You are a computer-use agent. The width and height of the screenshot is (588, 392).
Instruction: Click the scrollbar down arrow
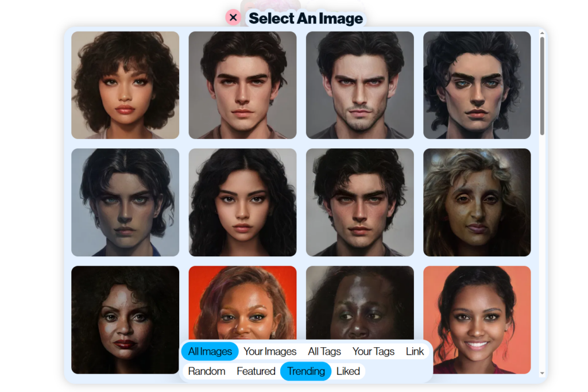[542, 374]
